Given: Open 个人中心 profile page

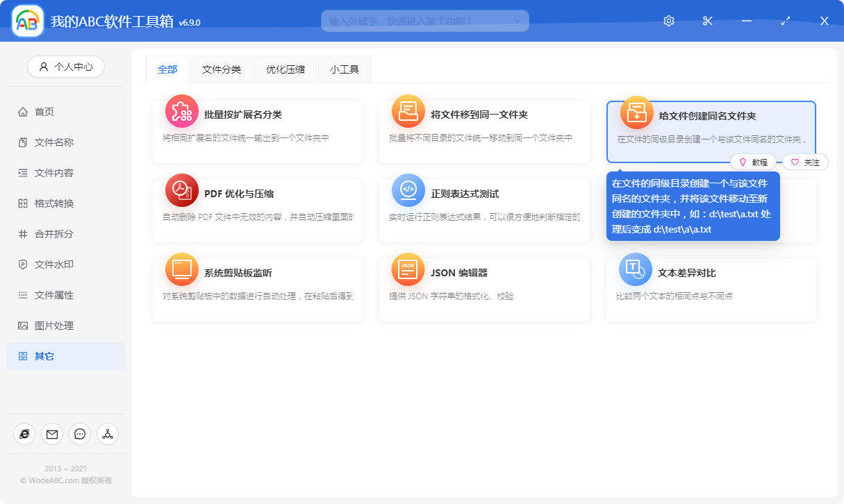Looking at the screenshot, I should click(x=65, y=67).
